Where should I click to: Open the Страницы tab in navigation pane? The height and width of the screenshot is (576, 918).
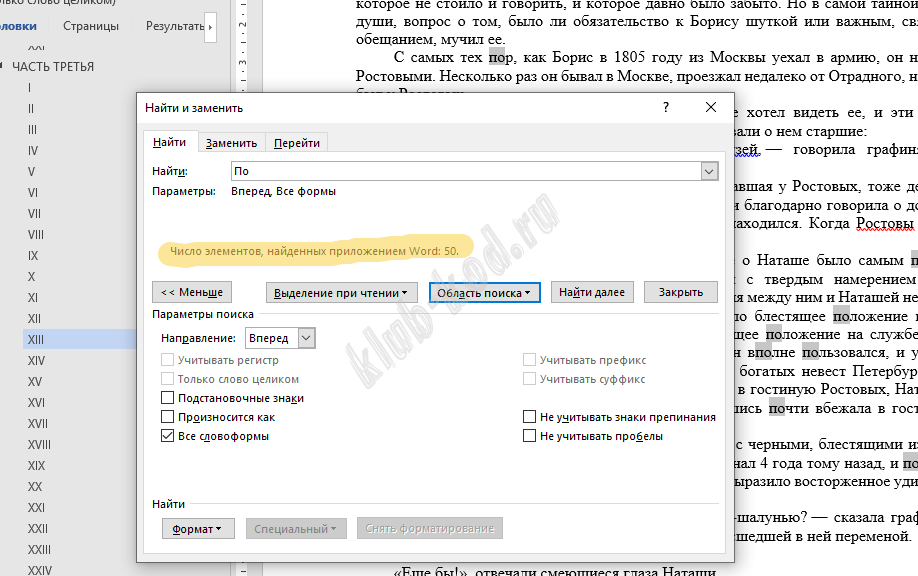(90, 26)
